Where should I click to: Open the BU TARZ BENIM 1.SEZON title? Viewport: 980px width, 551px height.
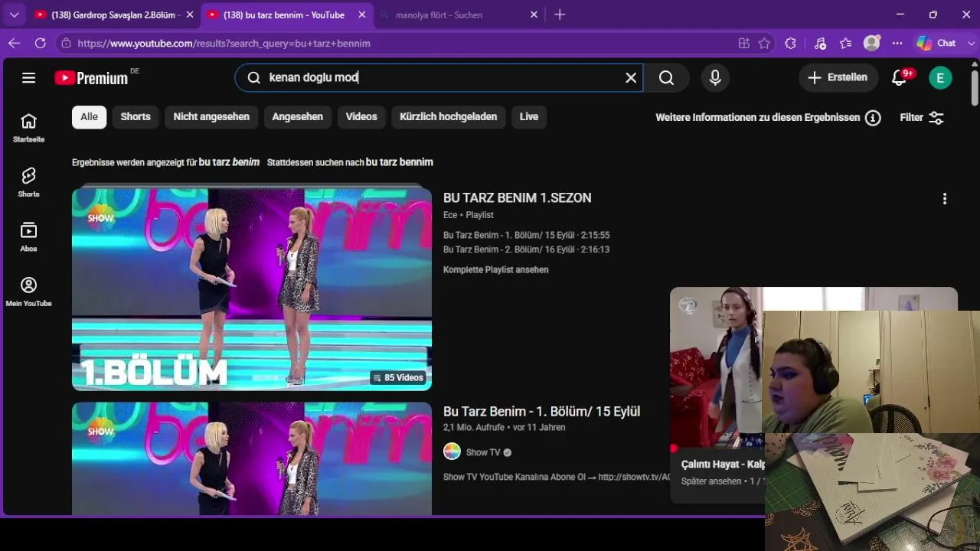click(x=518, y=198)
